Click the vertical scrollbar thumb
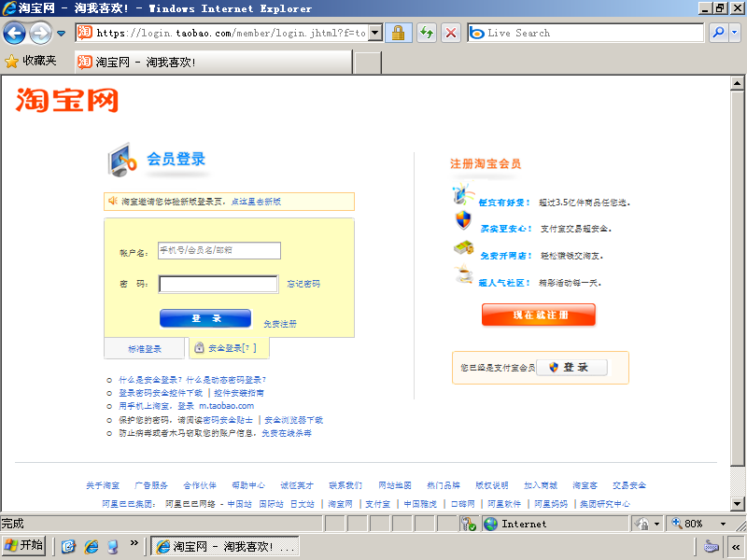Image resolution: width=747 pixels, height=560 pixels. tap(737, 278)
